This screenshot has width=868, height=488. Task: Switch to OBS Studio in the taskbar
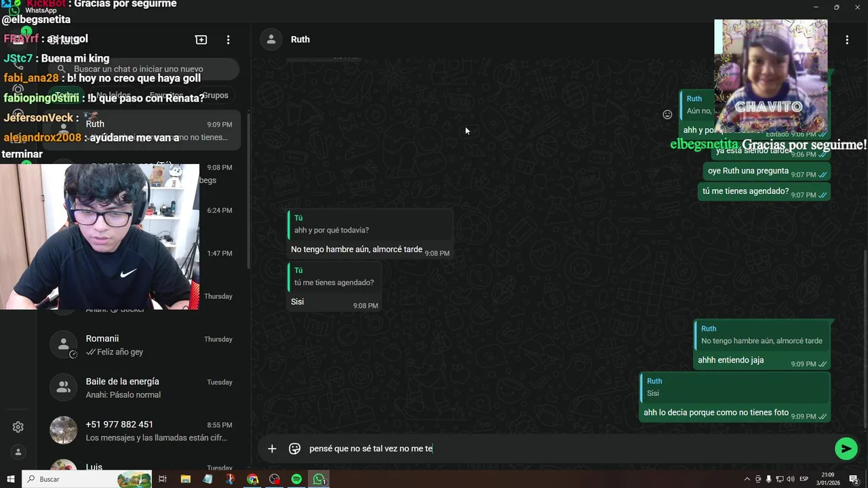pos(274,479)
